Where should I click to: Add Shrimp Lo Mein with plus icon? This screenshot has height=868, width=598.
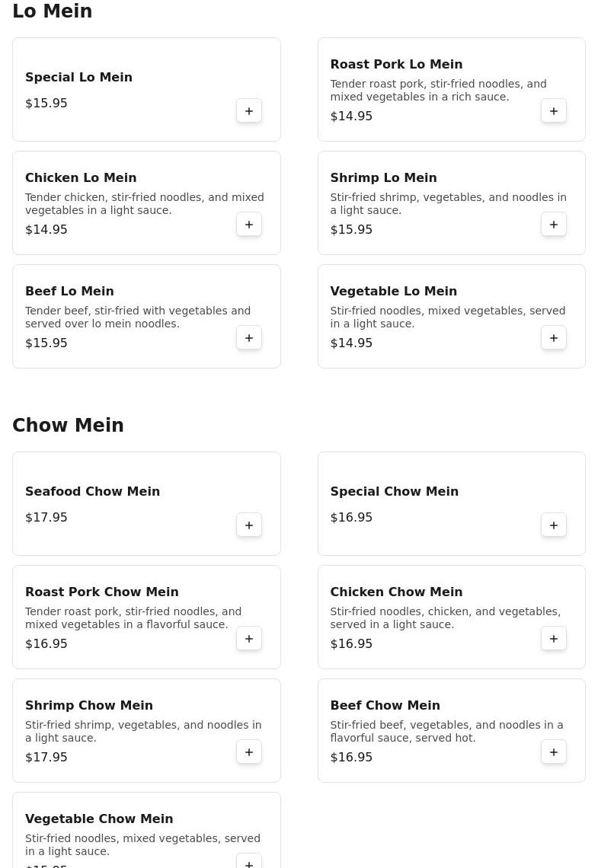pos(554,225)
